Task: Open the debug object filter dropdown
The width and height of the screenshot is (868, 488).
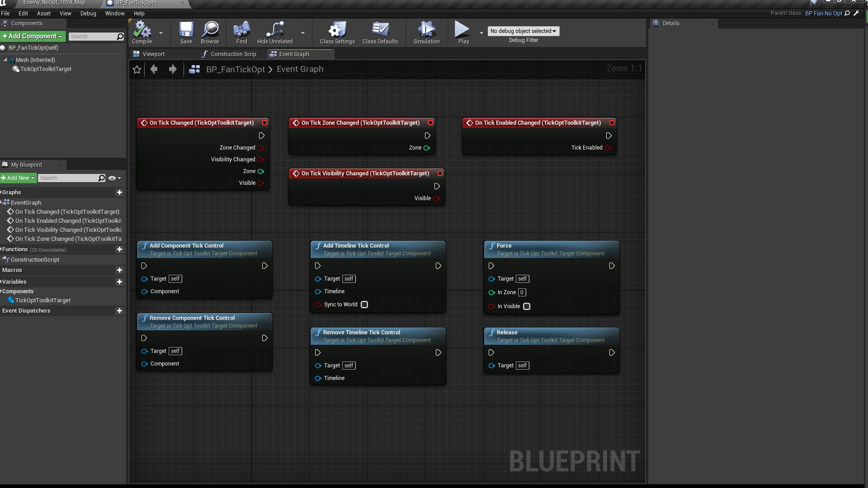Action: point(523,31)
